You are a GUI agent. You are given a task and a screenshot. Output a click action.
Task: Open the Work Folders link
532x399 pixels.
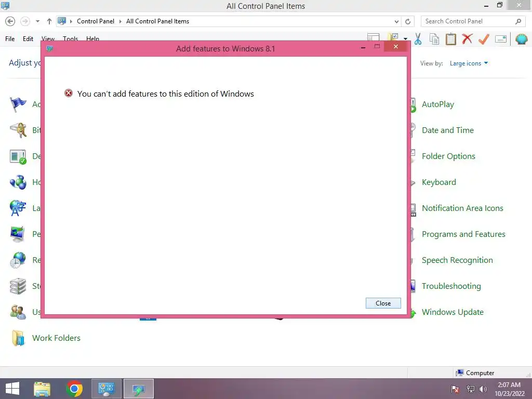tap(56, 338)
